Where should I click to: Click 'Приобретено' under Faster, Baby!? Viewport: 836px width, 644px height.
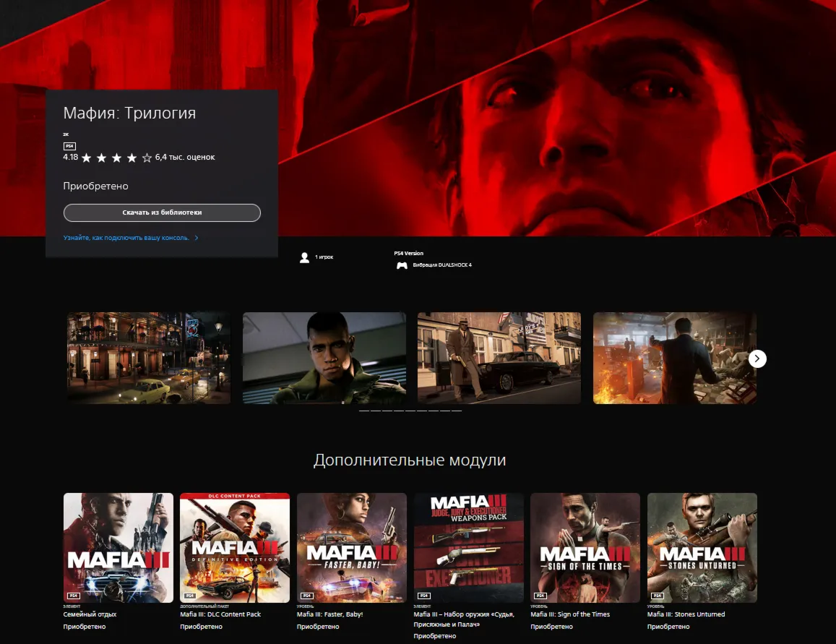tap(318, 627)
